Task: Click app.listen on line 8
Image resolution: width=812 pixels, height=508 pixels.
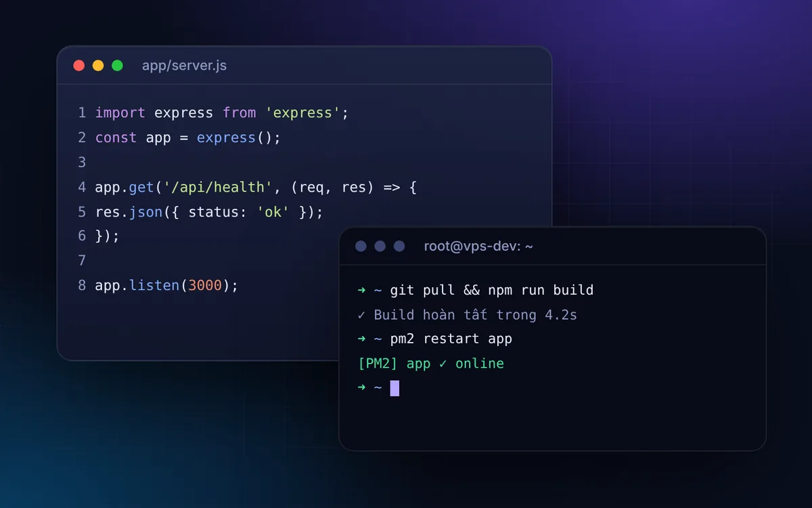Action: click(137, 285)
